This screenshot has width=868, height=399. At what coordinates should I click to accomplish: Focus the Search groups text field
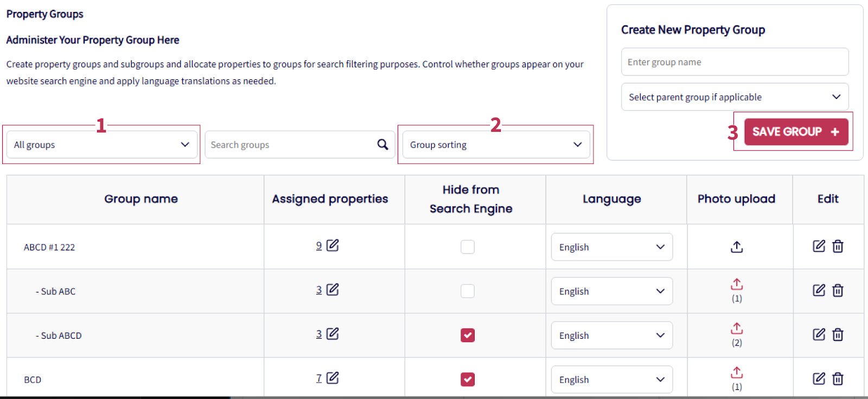[x=291, y=144]
